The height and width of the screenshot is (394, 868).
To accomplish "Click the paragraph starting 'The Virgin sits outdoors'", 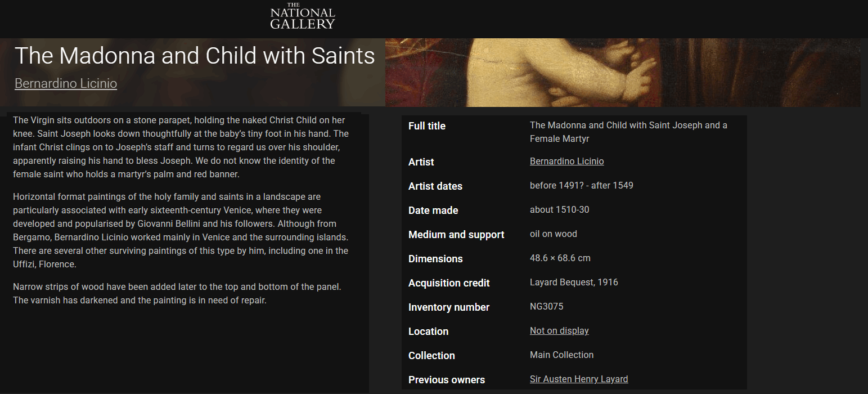I will [181, 147].
